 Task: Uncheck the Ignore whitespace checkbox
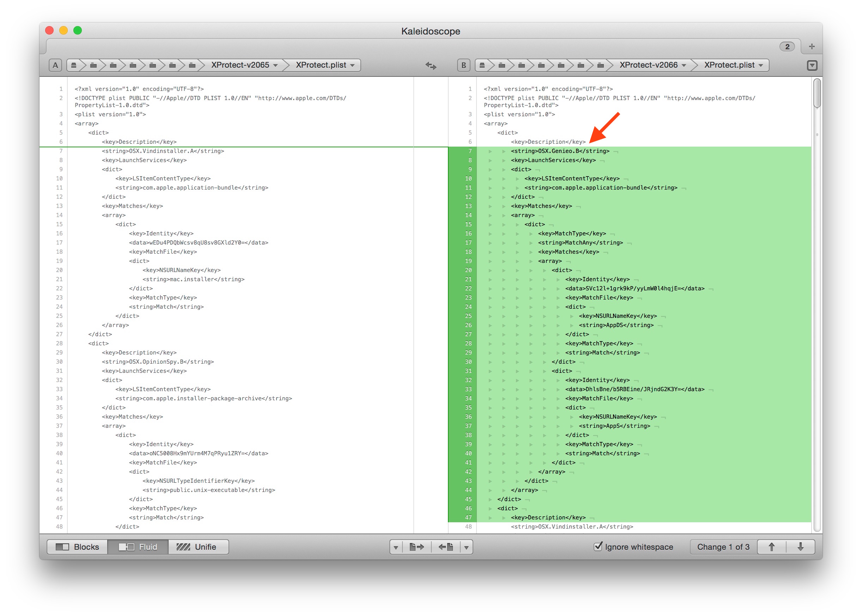pyautogui.click(x=598, y=546)
